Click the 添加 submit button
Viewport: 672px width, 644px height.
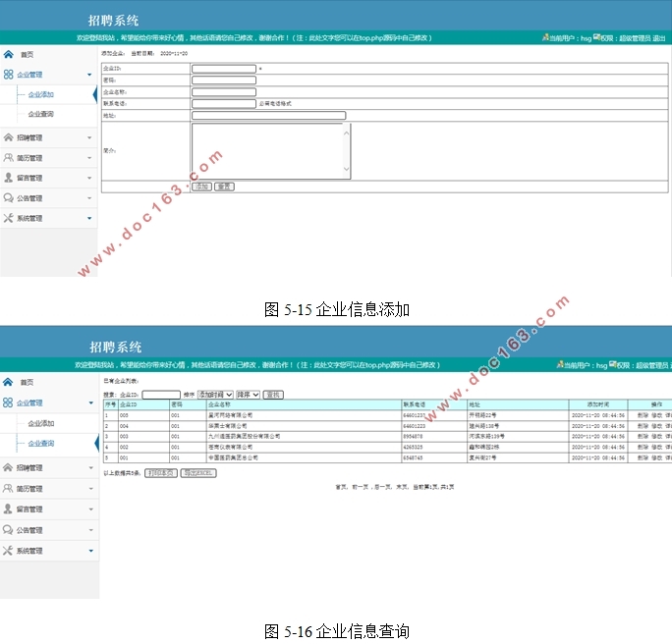point(201,187)
